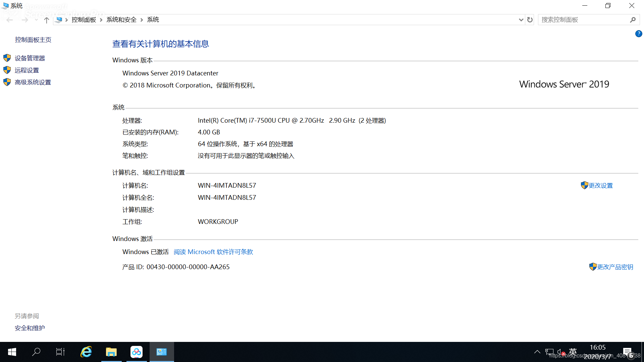644x362 pixels.
Task: Click the search magnifier in control panel box
Action: [633, 20]
